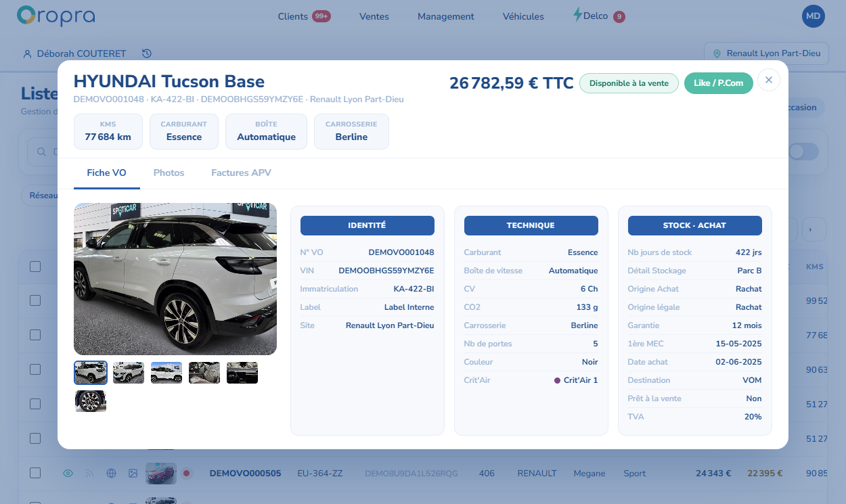The image size is (846, 504).
Task: Click the RSS feed icon in DEMOVO000505 row
Action: tap(89, 474)
